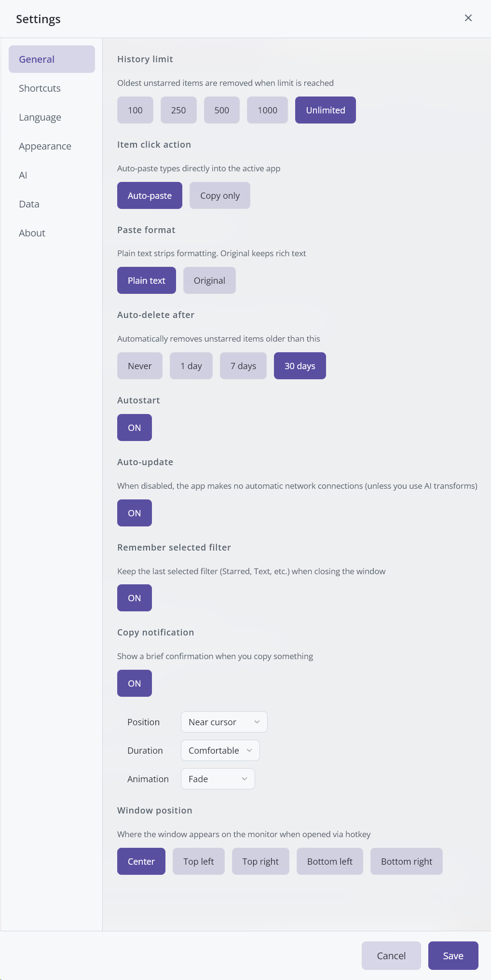Select Original paste format
The width and height of the screenshot is (491, 980).
(x=209, y=280)
